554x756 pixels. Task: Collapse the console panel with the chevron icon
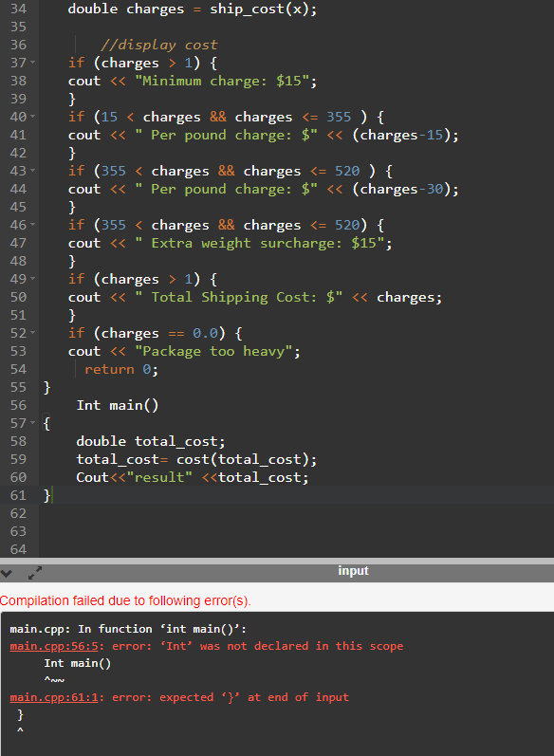[x=7, y=573]
